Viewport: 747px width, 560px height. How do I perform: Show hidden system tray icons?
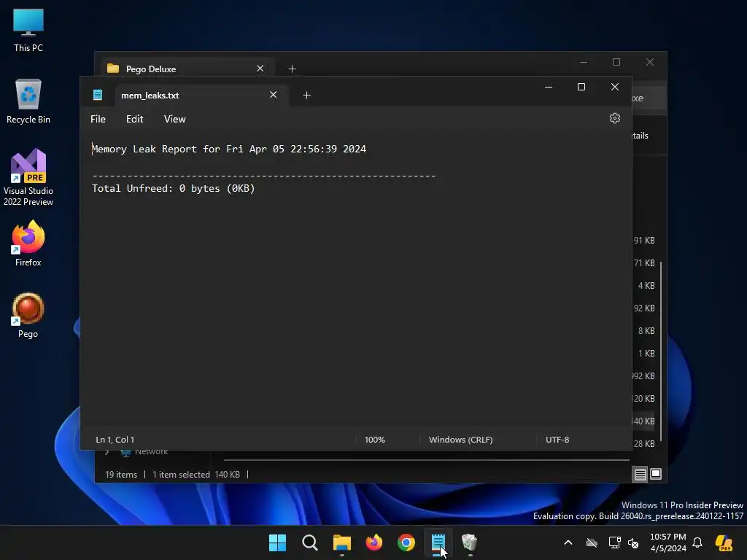point(568,542)
